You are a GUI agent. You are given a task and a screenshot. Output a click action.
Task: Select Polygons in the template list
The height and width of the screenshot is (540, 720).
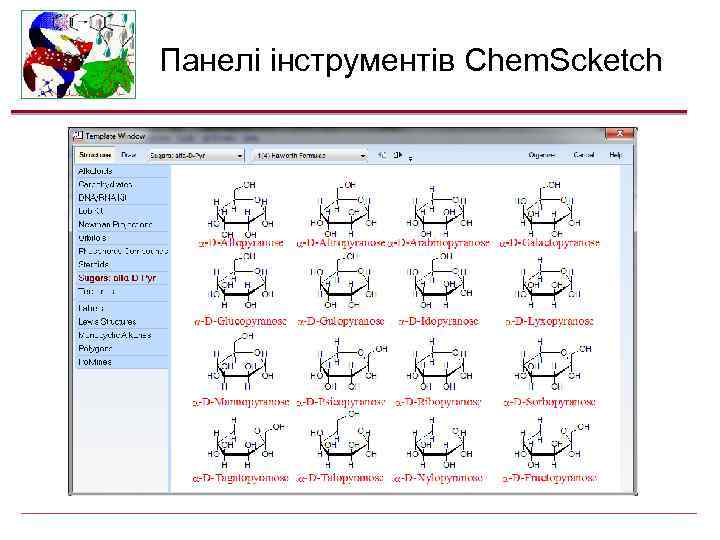tap(122, 349)
